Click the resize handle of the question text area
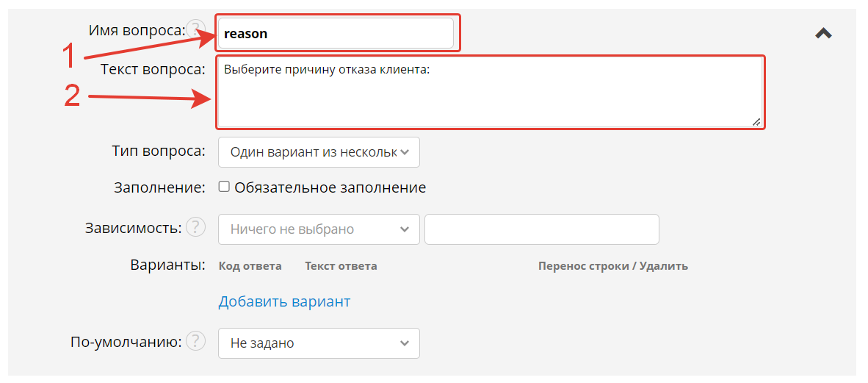Viewport: 868px width, 383px height. tap(756, 122)
